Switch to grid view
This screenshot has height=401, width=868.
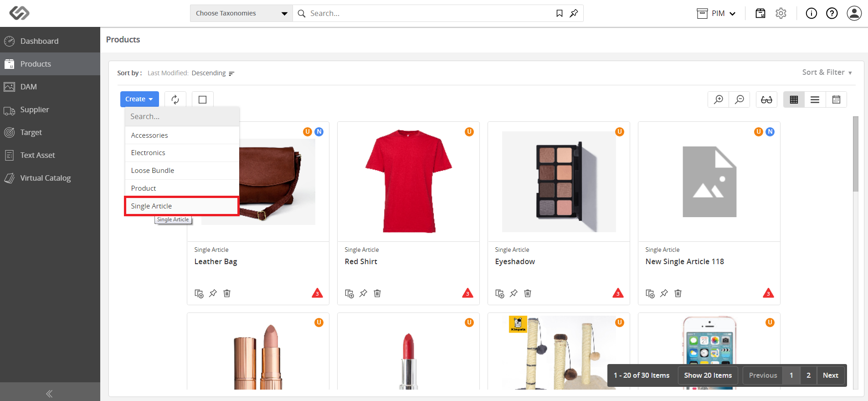coord(794,99)
